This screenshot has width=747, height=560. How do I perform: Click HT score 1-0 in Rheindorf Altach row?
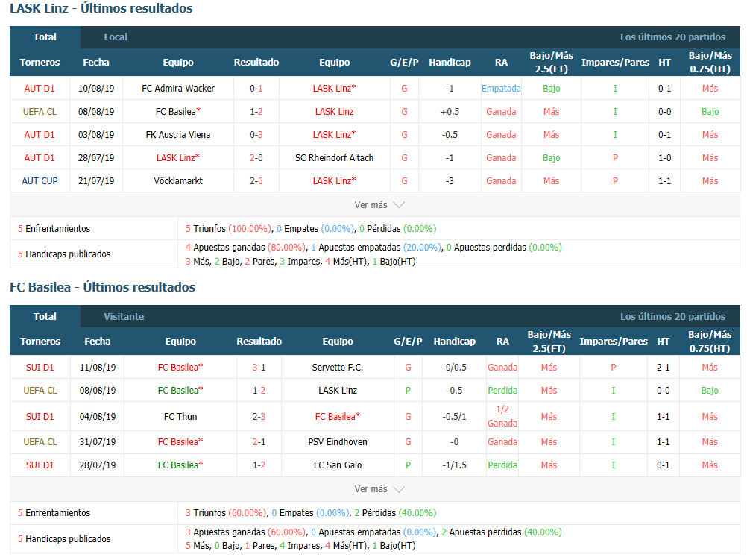[664, 158]
